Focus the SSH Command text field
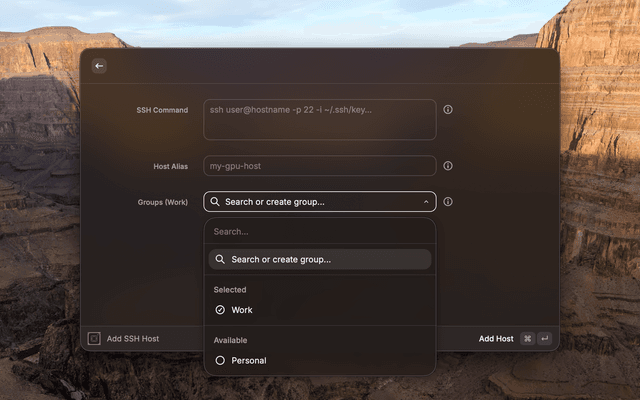This screenshot has height=400, width=640. coord(319,119)
